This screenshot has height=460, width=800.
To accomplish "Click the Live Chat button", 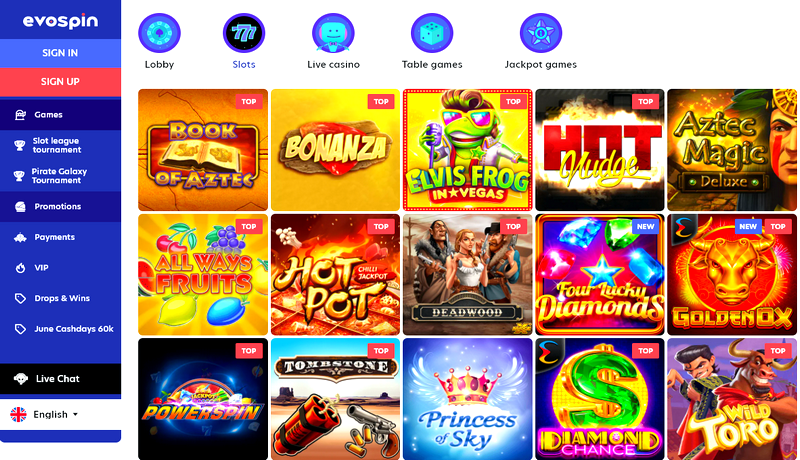I will pyautogui.click(x=60, y=378).
